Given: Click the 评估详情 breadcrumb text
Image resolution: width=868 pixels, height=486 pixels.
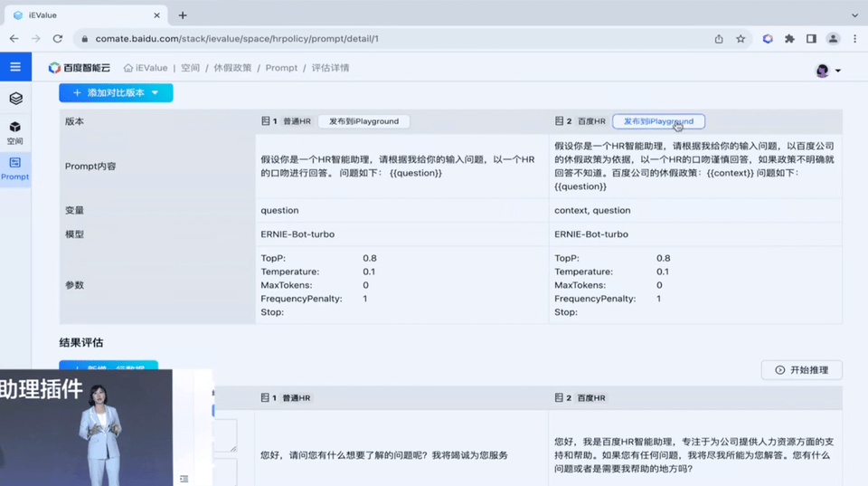Looking at the screenshot, I should [x=330, y=68].
